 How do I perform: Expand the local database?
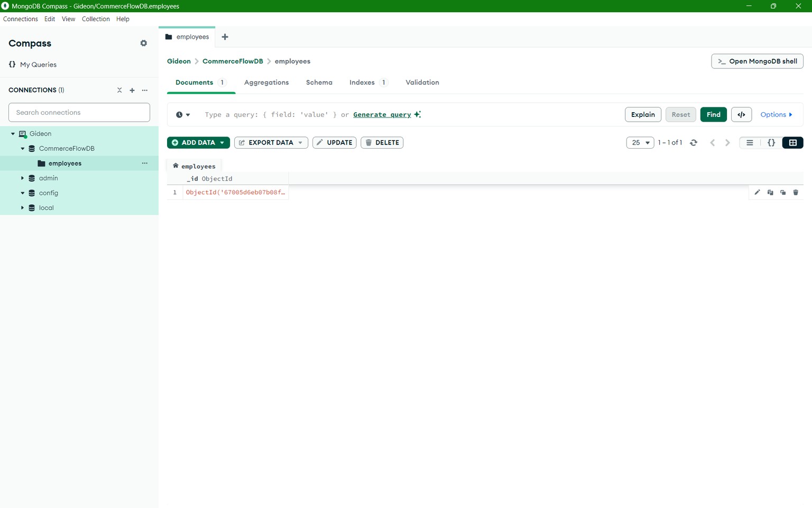tap(22, 208)
